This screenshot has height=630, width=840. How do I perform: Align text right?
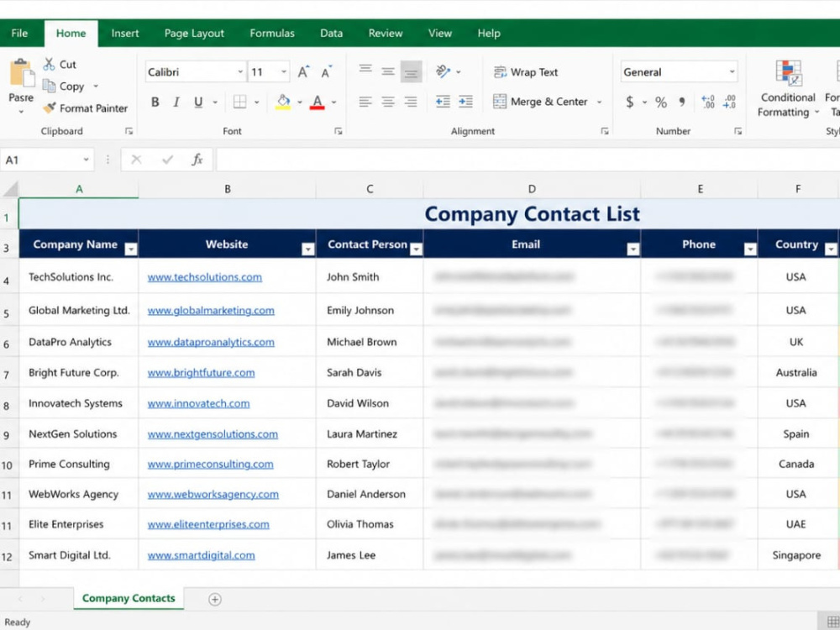pyautogui.click(x=411, y=102)
